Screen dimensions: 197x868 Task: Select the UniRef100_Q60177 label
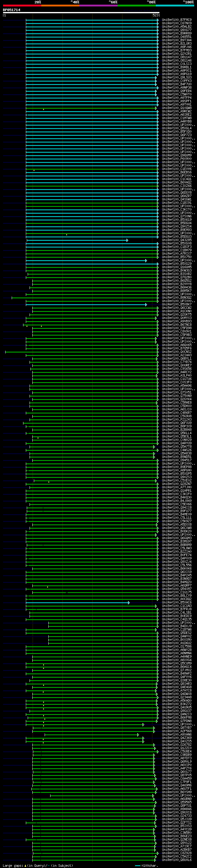(x=177, y=772)
